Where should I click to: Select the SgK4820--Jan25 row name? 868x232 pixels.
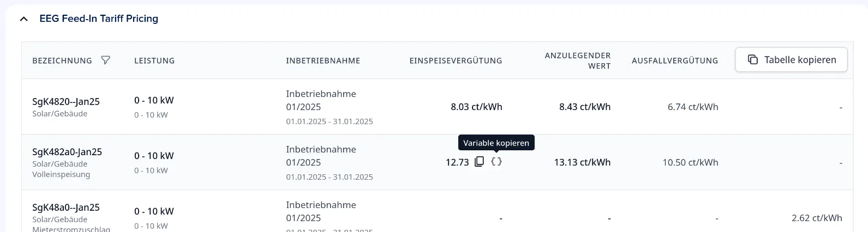(x=66, y=101)
